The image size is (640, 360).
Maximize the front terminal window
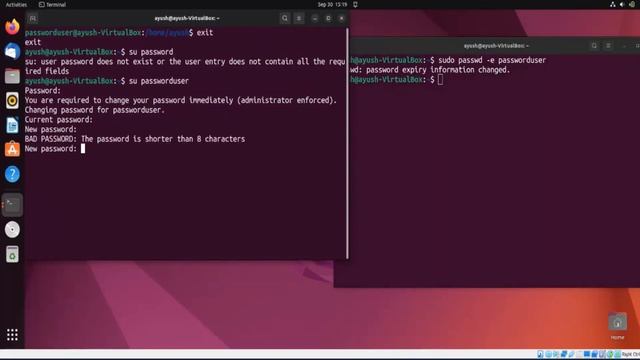pos(328,18)
